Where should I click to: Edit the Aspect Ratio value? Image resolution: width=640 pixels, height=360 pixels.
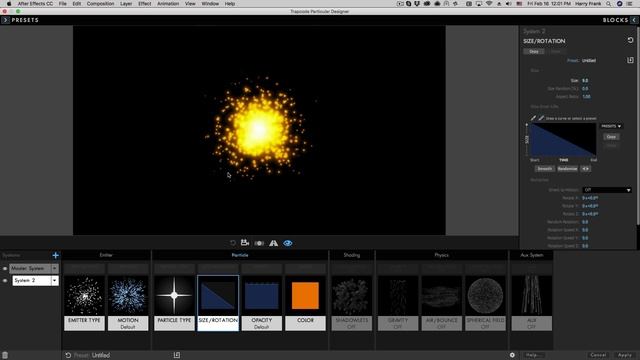[587, 97]
